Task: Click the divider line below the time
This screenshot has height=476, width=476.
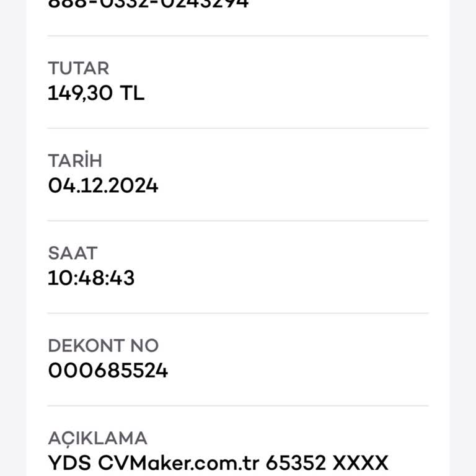Action: point(238,313)
